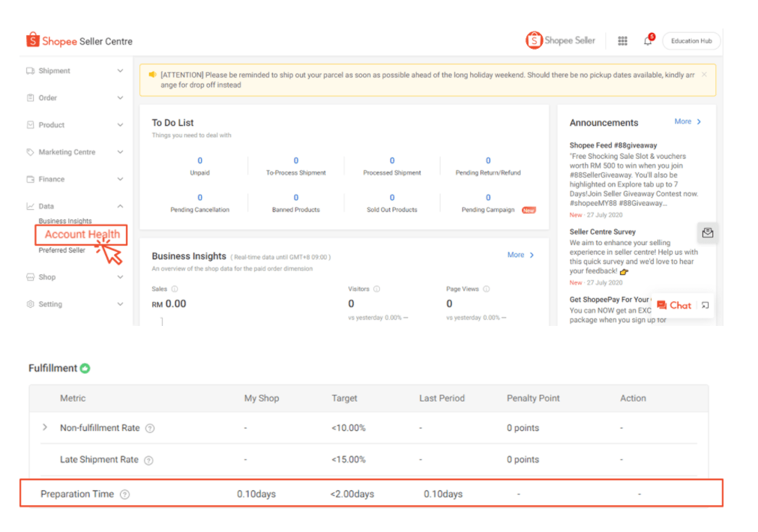Click RM 0.00 sales value
Screen dimensions: 758x532
(169, 303)
